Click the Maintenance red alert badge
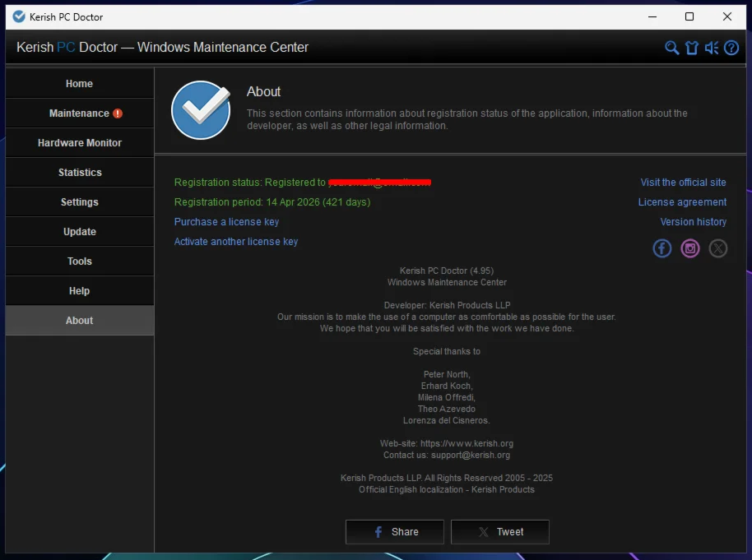The image size is (752, 560). [x=118, y=113]
